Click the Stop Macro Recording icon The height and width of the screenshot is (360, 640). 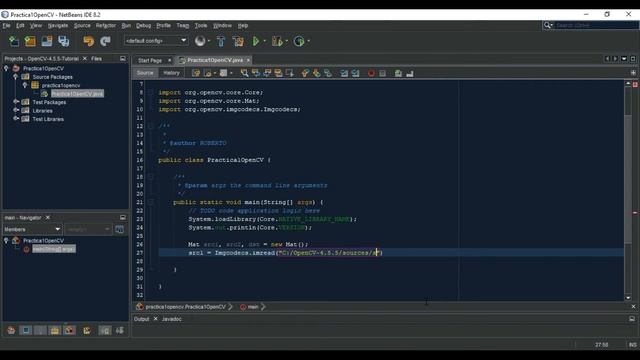point(382,73)
